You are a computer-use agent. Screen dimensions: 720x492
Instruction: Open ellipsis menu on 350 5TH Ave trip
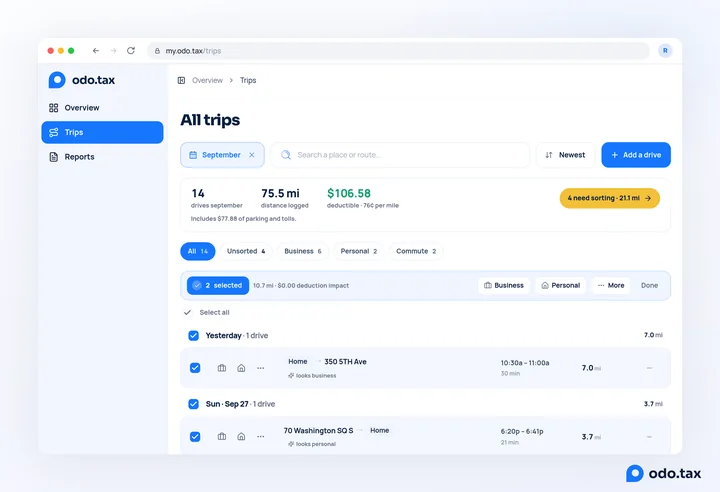pos(260,368)
